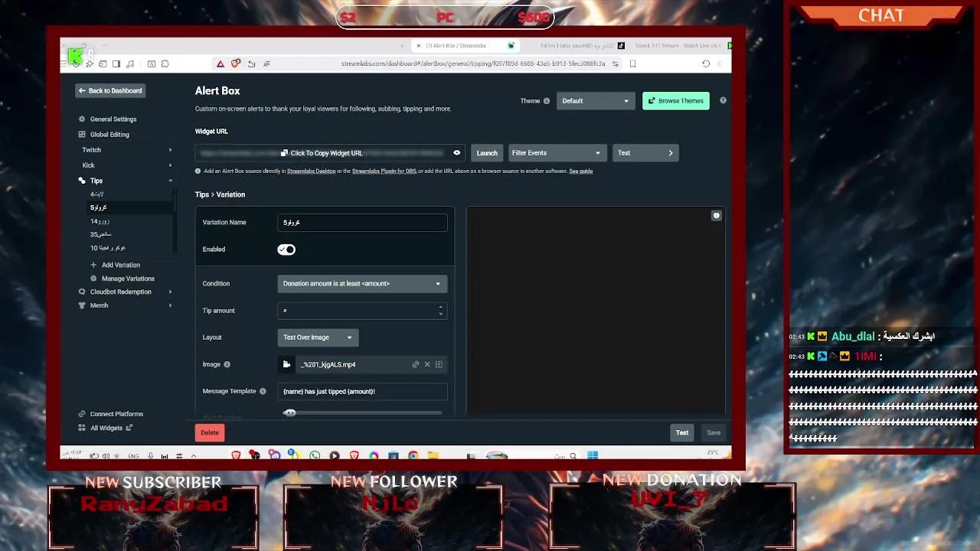Switch to the Alert Box / Streamlabs tab
The image size is (980, 551).
tap(467, 46)
